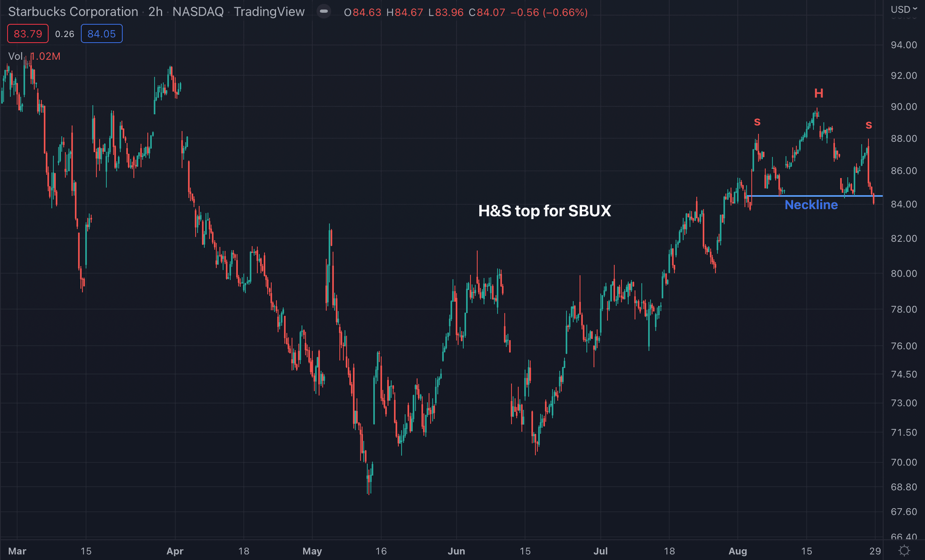This screenshot has height=560, width=925.
Task: Click the OHLC close value C84.07
Action: coord(487,12)
